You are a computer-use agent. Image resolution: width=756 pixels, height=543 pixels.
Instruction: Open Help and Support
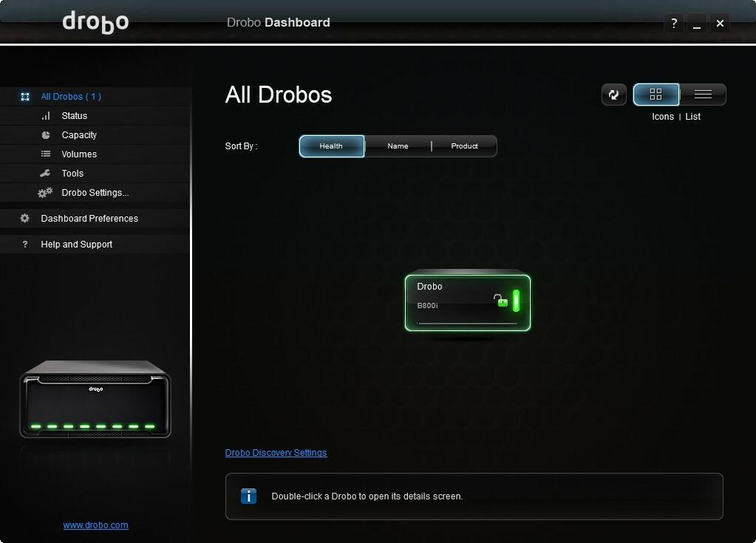(x=95, y=245)
